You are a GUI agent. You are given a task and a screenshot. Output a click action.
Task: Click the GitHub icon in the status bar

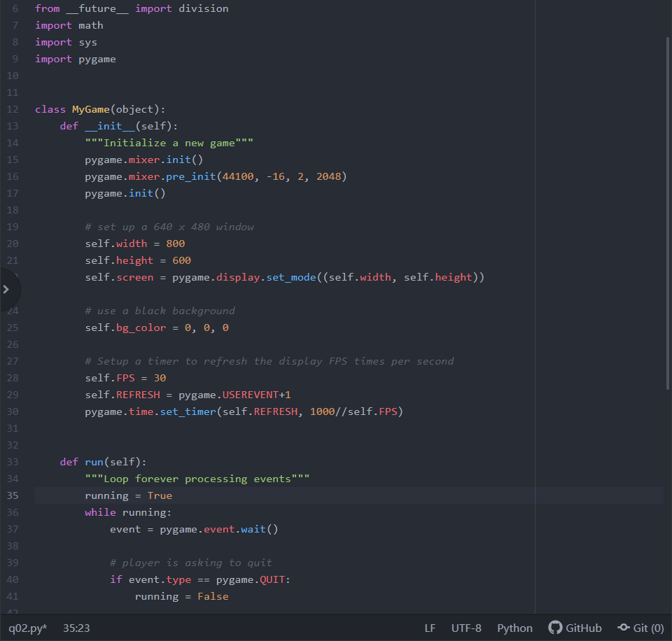[555, 628]
